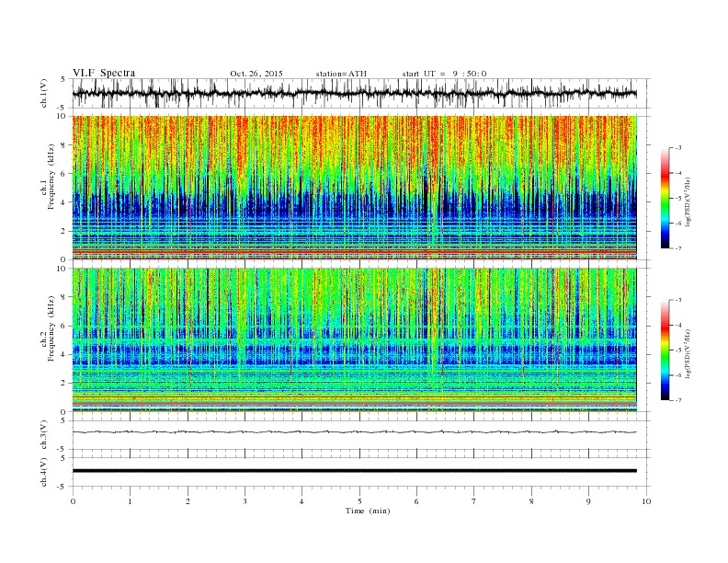Click the 'Time (min)' axis label
This screenshot has height=563, width=728.
[x=368, y=511]
